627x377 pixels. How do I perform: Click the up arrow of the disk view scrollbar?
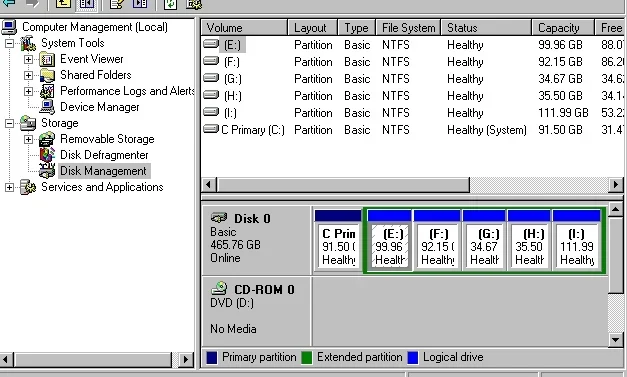tap(616, 209)
